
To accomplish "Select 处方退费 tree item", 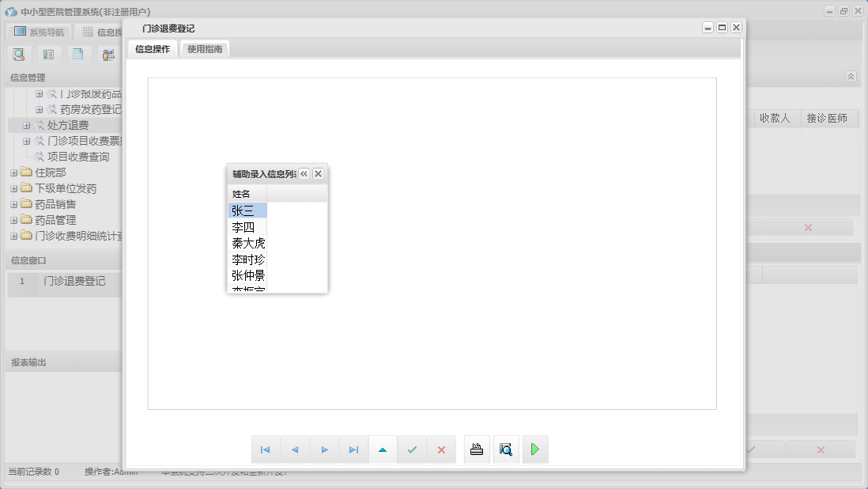I will (x=67, y=125).
